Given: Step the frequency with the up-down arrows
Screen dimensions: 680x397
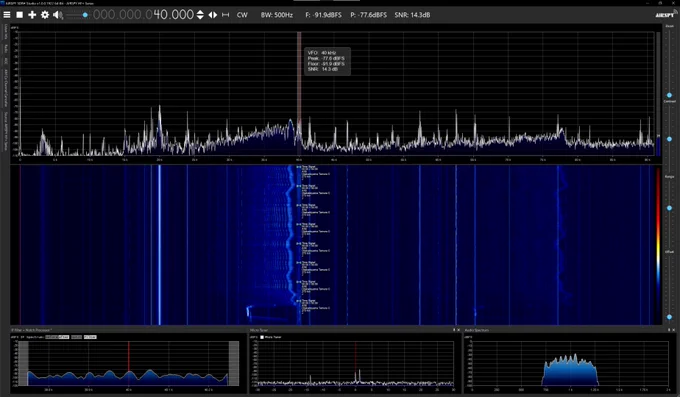Looking at the screenshot, I should 200,15.
